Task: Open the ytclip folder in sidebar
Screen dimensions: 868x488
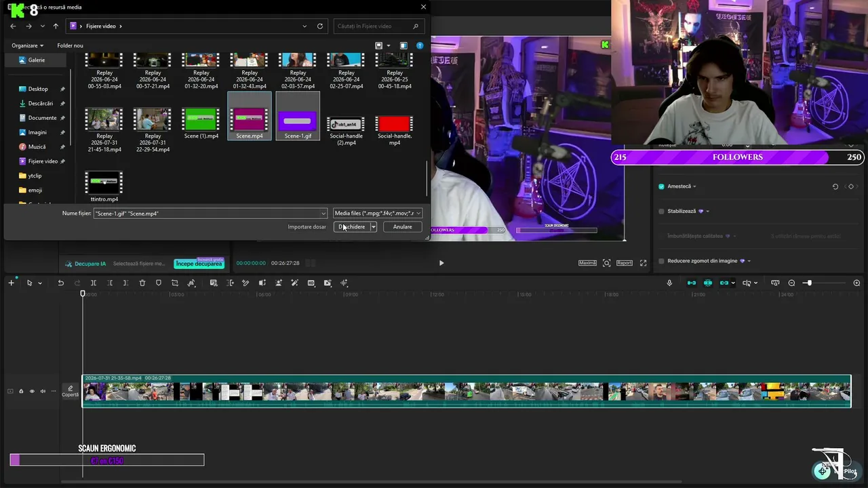Action: 35,176
